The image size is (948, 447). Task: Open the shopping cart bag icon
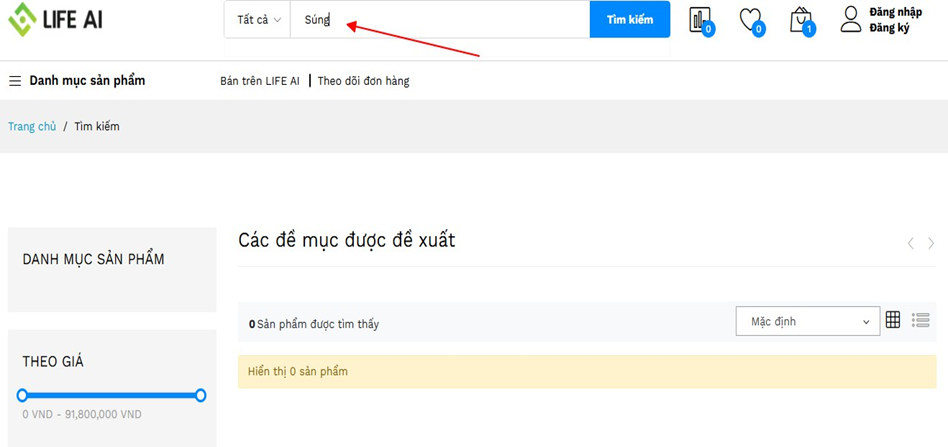tap(800, 19)
